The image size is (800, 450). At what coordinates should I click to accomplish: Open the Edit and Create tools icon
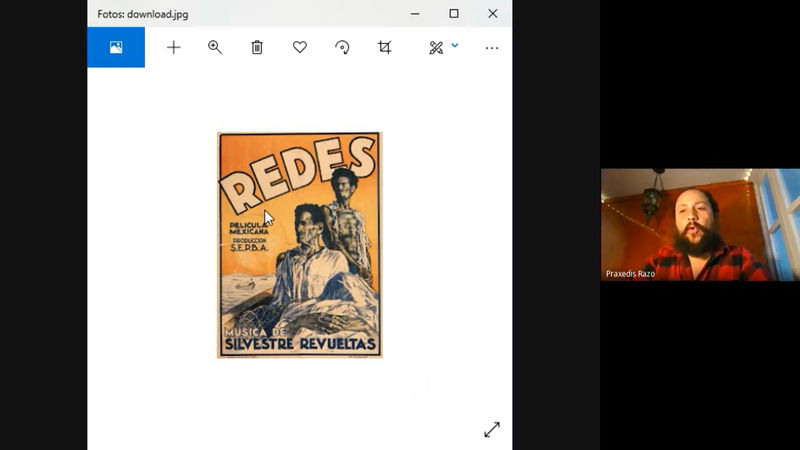(436, 48)
